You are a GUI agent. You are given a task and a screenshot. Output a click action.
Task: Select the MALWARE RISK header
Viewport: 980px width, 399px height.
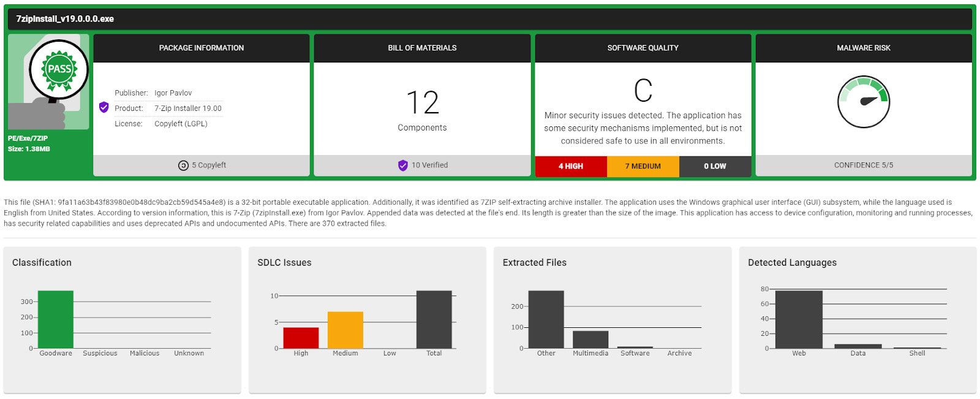point(864,48)
